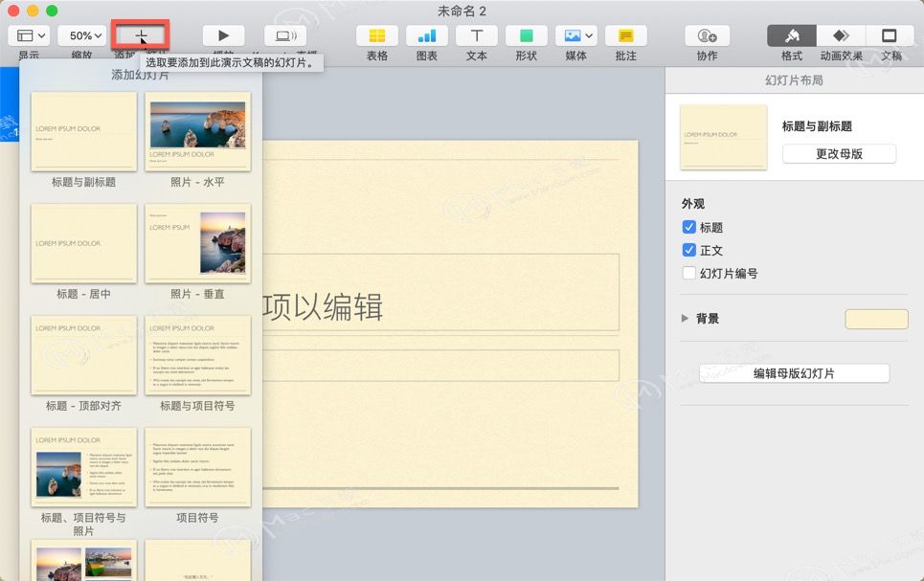The width and height of the screenshot is (924, 581).
Task: Switch to the 文稿 document inspector tab
Action: (890, 35)
